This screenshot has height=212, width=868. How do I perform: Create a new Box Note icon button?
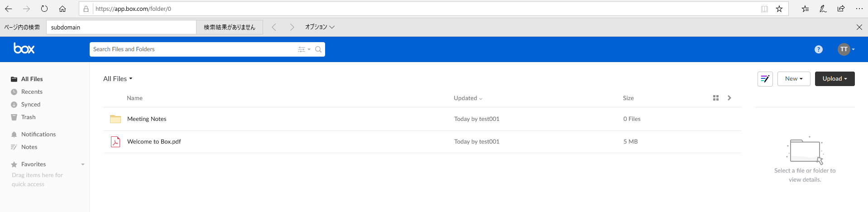pos(765,79)
